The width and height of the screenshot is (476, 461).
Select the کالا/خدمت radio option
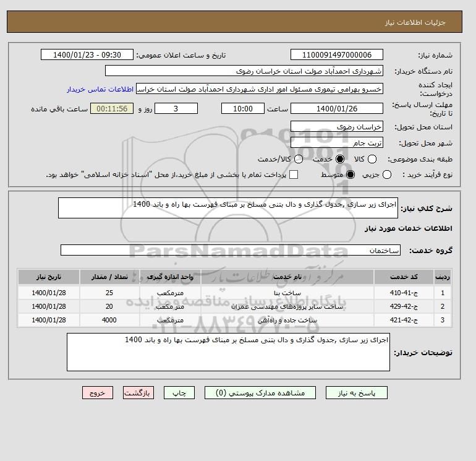pyautogui.click(x=299, y=159)
